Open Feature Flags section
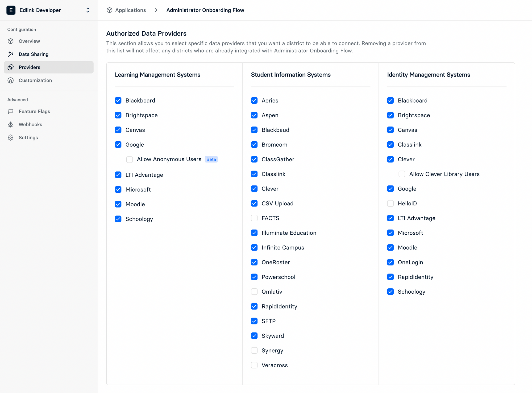Viewport: 532px width, 393px height. tap(49, 111)
